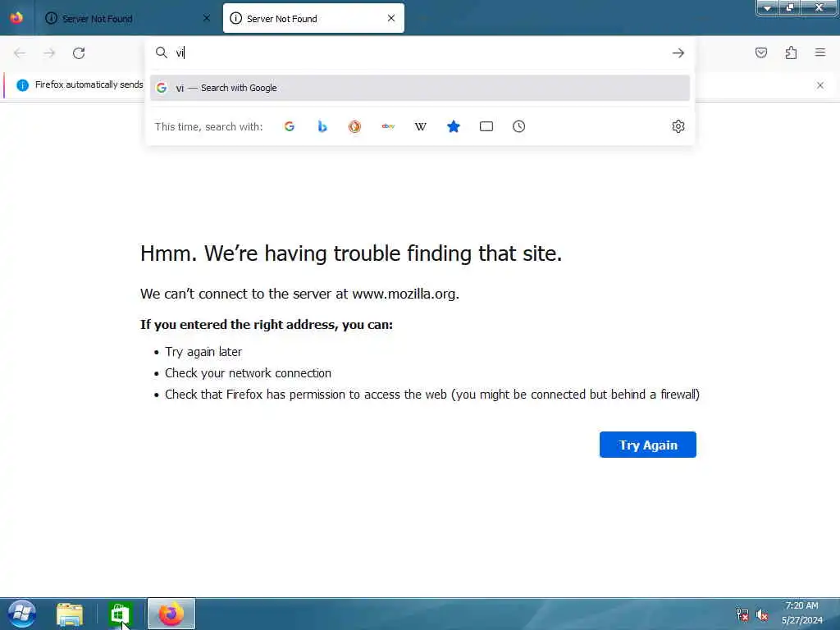The image size is (840, 630).
Task: Open the Firefox application menu
Action: point(820,52)
